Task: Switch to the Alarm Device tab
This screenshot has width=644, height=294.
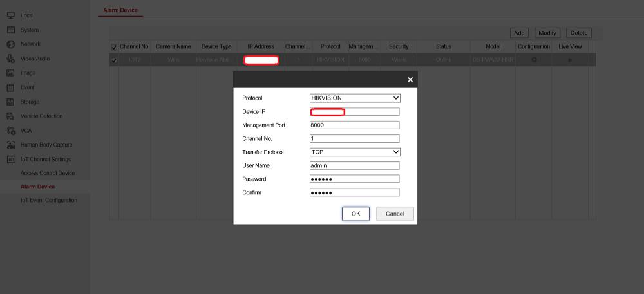Action: 120,10
